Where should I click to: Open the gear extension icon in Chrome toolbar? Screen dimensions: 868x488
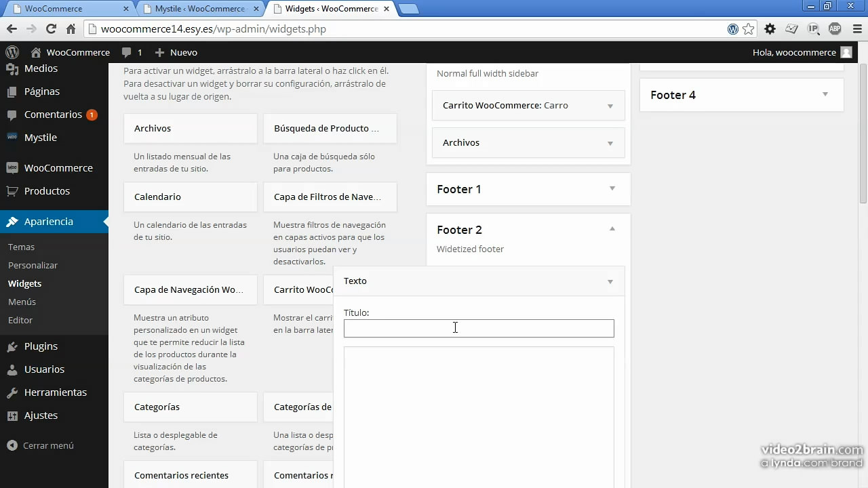click(770, 29)
